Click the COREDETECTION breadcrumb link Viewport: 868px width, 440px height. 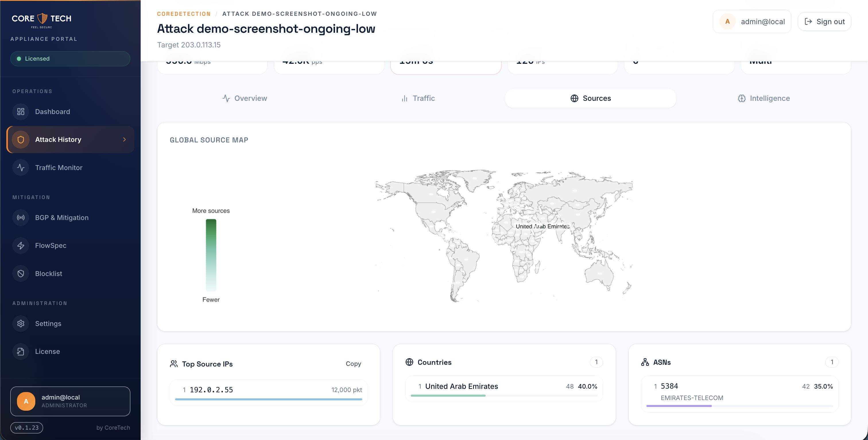184,14
